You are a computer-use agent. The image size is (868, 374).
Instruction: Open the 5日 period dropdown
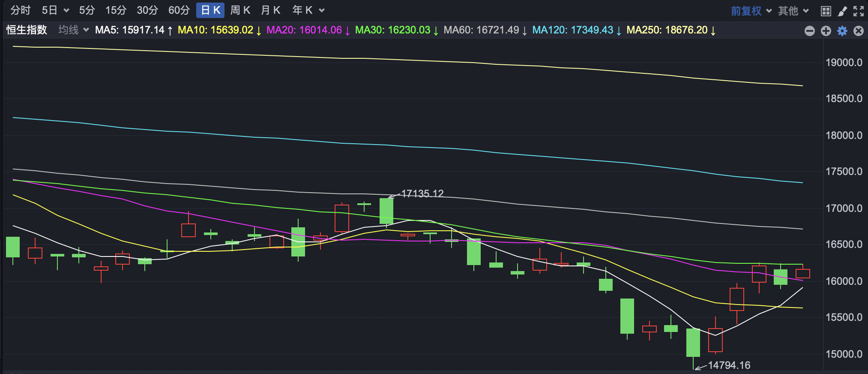55,10
